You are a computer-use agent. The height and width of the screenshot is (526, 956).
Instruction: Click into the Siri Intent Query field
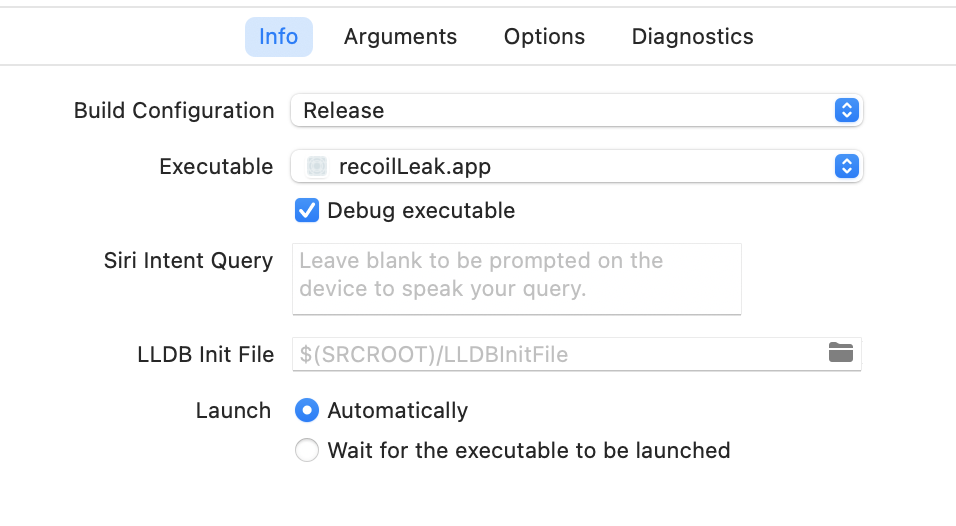coord(516,279)
